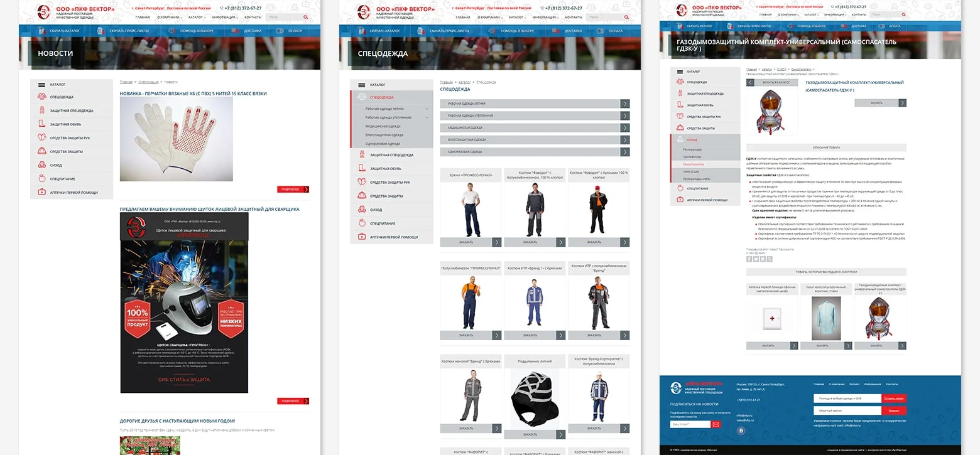Click Заказать under Полукомбинезон "ПРОФЕССИОНАЛ"

coord(471,335)
